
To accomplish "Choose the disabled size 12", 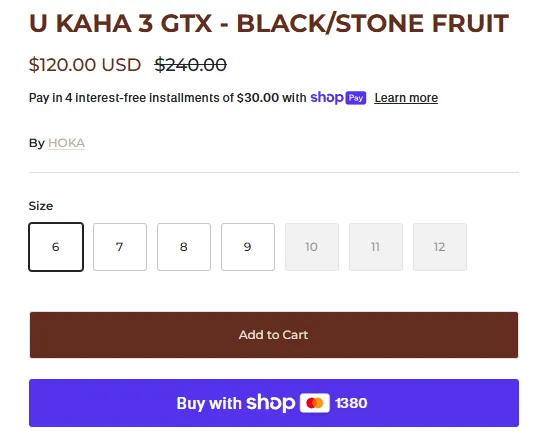I will tap(440, 247).
